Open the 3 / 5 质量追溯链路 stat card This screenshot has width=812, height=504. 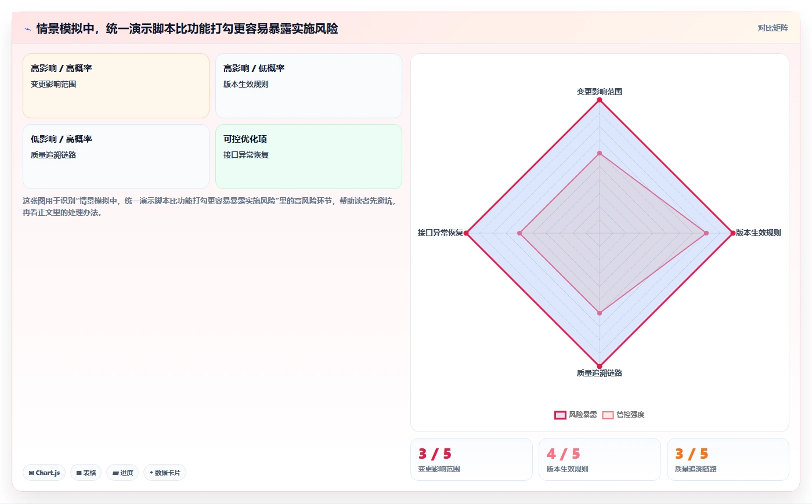point(728,459)
